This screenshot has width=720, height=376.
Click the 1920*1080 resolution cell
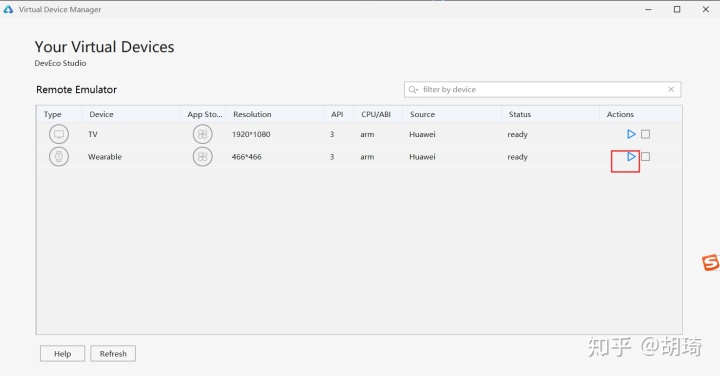click(251, 134)
